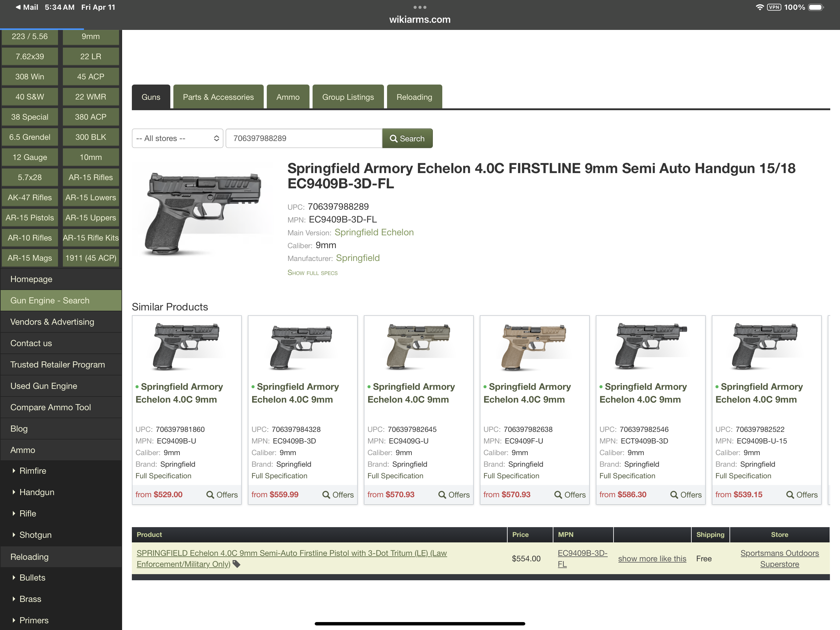Select AR-15 Lowers button
This screenshot has width=840, height=630.
click(x=91, y=197)
